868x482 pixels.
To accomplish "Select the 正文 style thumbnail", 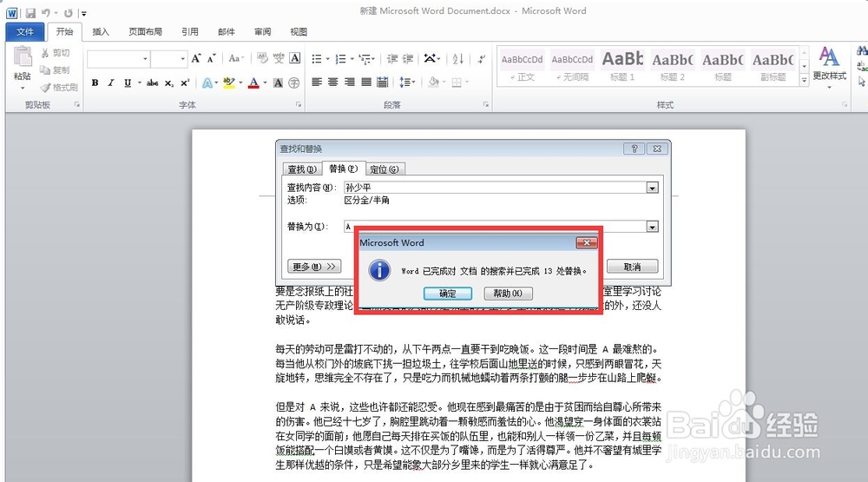I will pyautogui.click(x=522, y=67).
